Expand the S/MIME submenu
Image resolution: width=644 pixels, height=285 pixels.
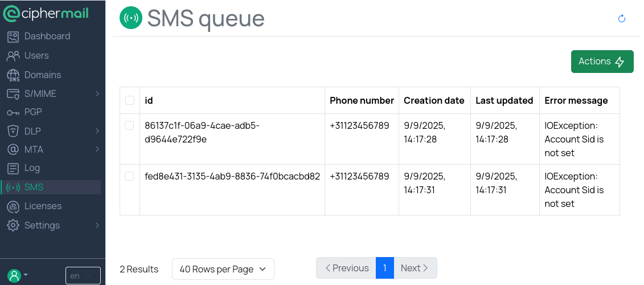(x=97, y=93)
